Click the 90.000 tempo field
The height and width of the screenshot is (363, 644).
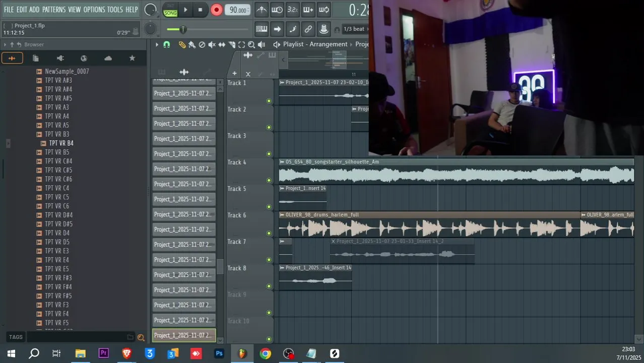tap(237, 10)
